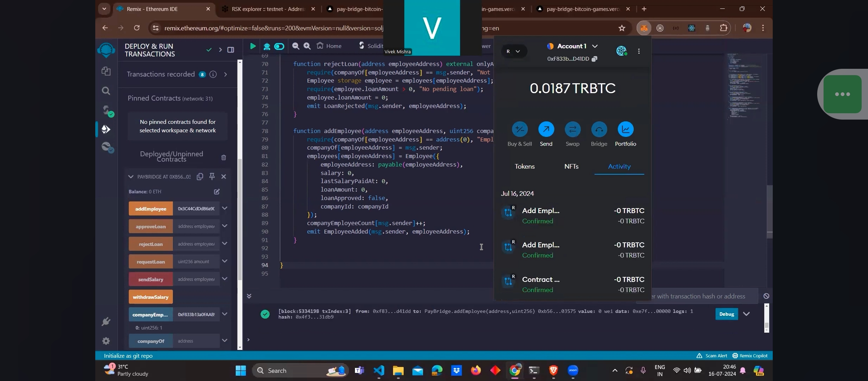This screenshot has height=381, width=868.
Task: Click the MetaMask Send icon
Action: [x=546, y=129]
